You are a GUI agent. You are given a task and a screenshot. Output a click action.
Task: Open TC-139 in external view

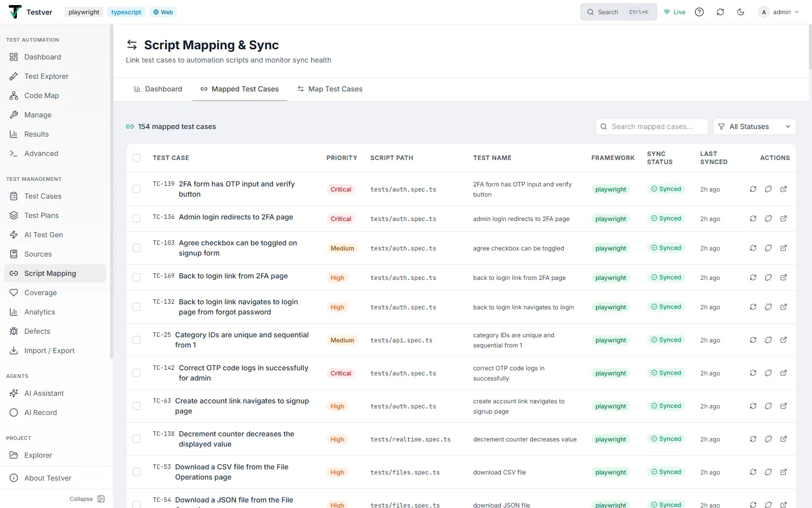click(x=784, y=189)
